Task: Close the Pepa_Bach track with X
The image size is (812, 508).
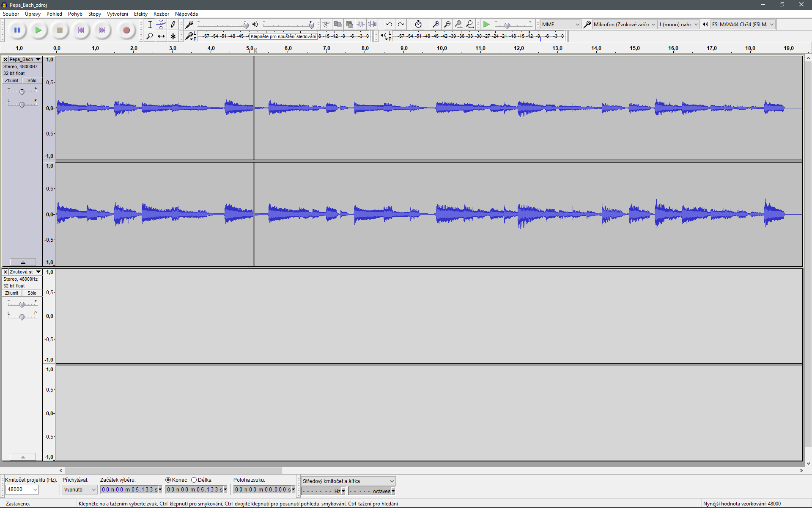Action: 5,60
